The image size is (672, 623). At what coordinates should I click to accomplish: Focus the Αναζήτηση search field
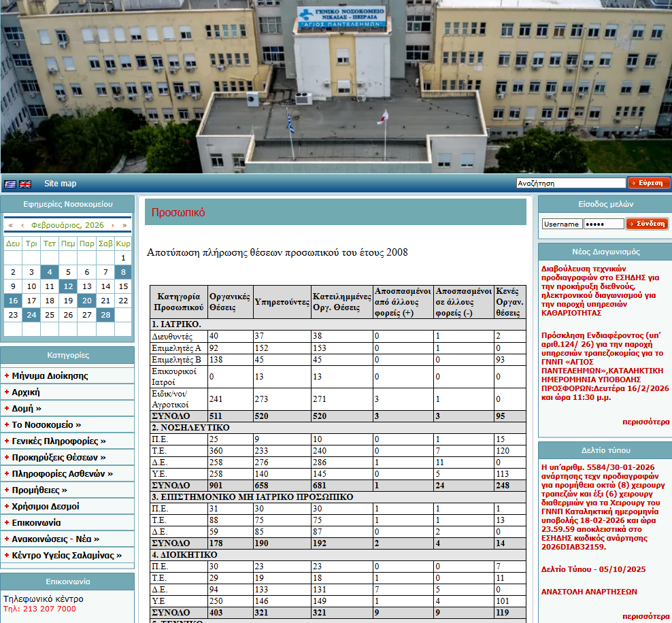pyautogui.click(x=571, y=183)
